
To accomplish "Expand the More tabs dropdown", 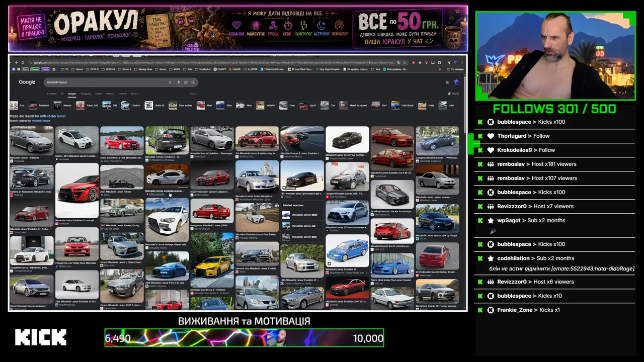I will [134, 94].
